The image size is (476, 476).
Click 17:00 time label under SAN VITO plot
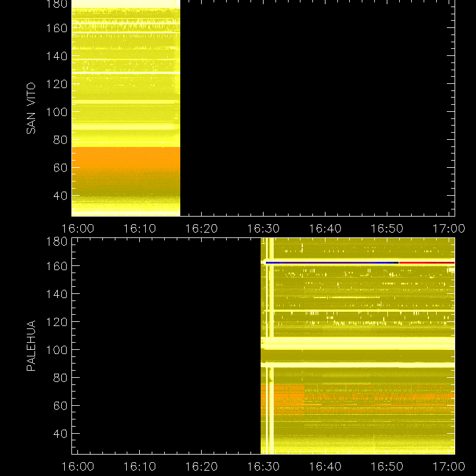[449, 228]
